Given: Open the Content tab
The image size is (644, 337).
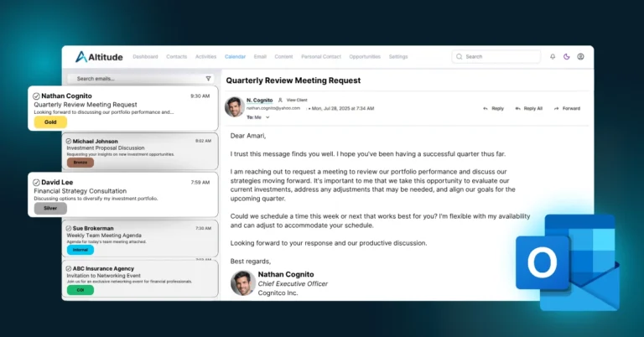Looking at the screenshot, I should pos(283,57).
